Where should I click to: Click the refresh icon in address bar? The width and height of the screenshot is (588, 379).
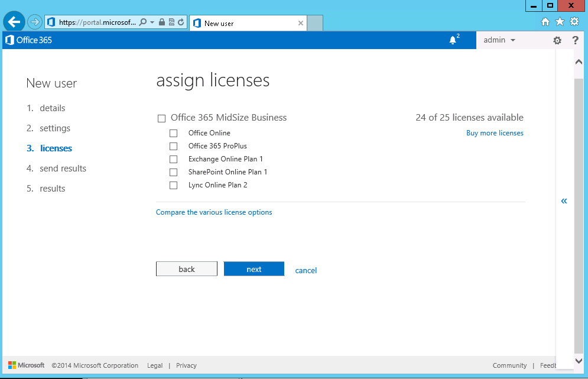point(181,22)
